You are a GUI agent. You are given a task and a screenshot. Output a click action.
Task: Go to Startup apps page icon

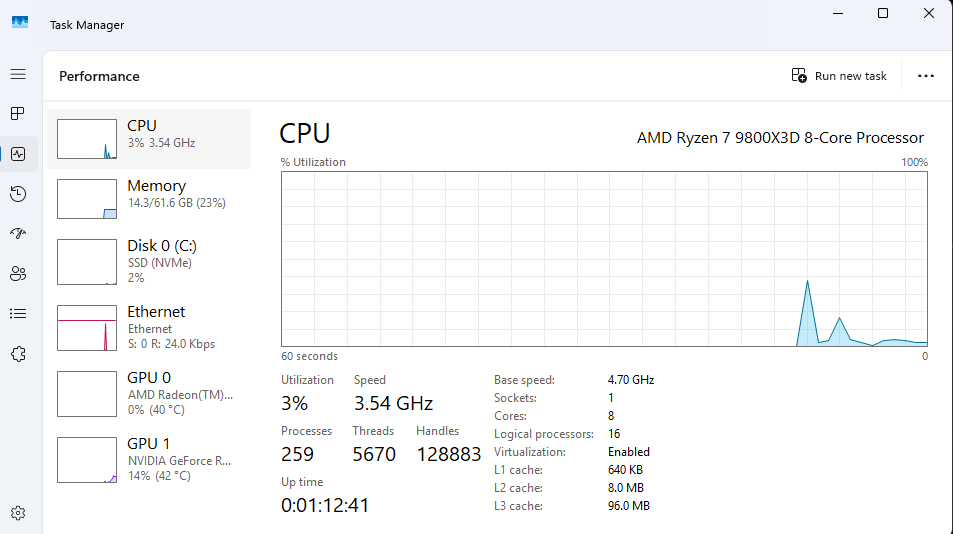coord(18,233)
